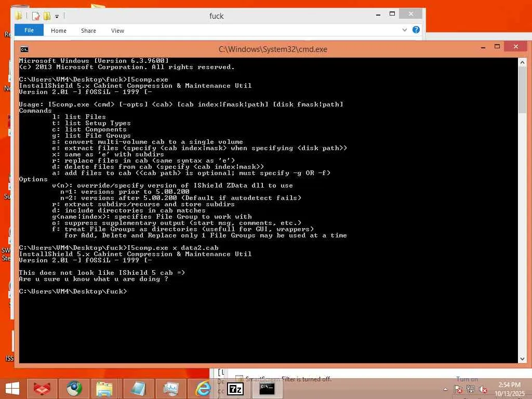The image size is (532, 399).
Task: Click 'l: list Files' command line
Action: (79, 117)
